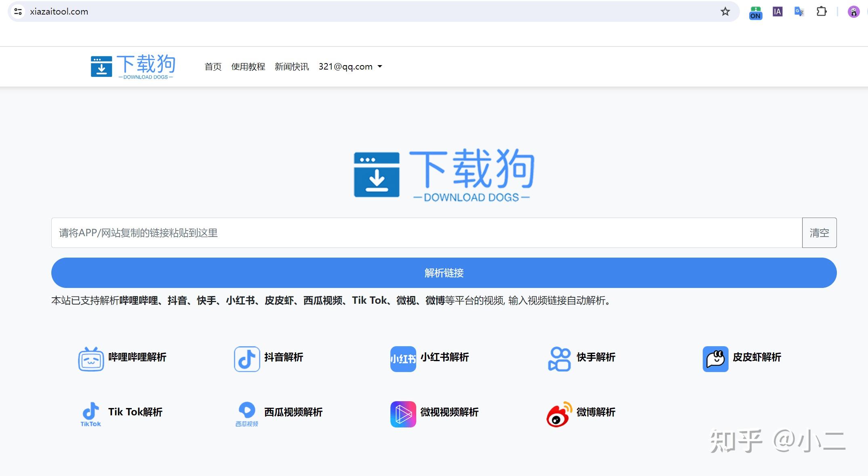This screenshot has width=868, height=476.
Task: Click the 皮皮虾 chat bubble icon
Action: [715, 359]
